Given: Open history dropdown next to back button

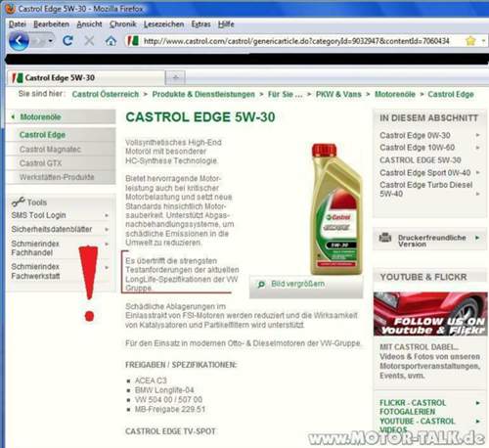Looking at the screenshot, I should click(50, 41).
